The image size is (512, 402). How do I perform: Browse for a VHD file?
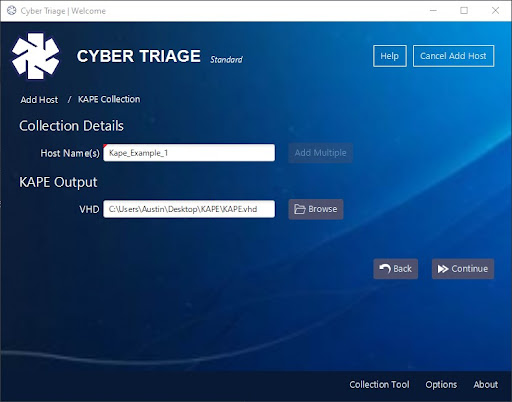coord(316,209)
